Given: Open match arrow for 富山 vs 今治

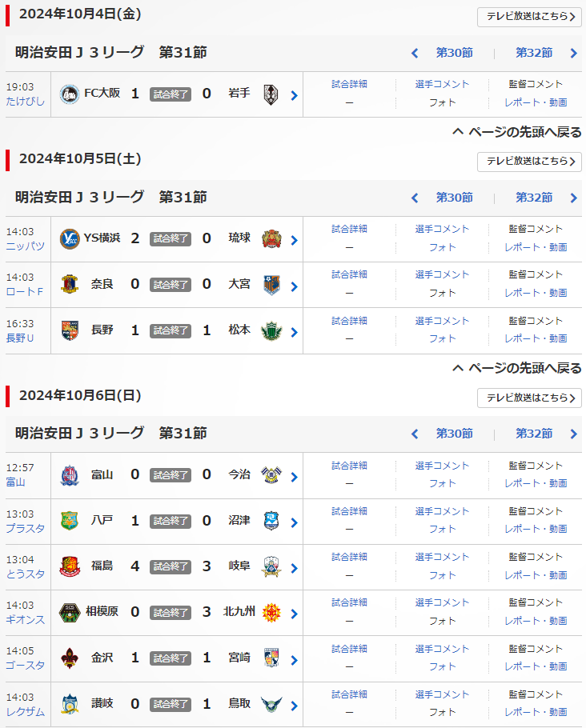Looking at the screenshot, I should coord(294,477).
